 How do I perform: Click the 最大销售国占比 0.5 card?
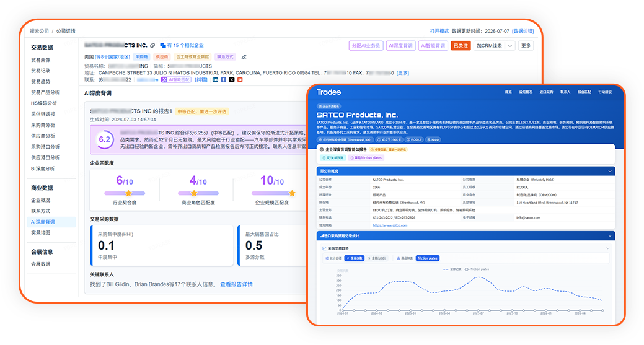273,245
